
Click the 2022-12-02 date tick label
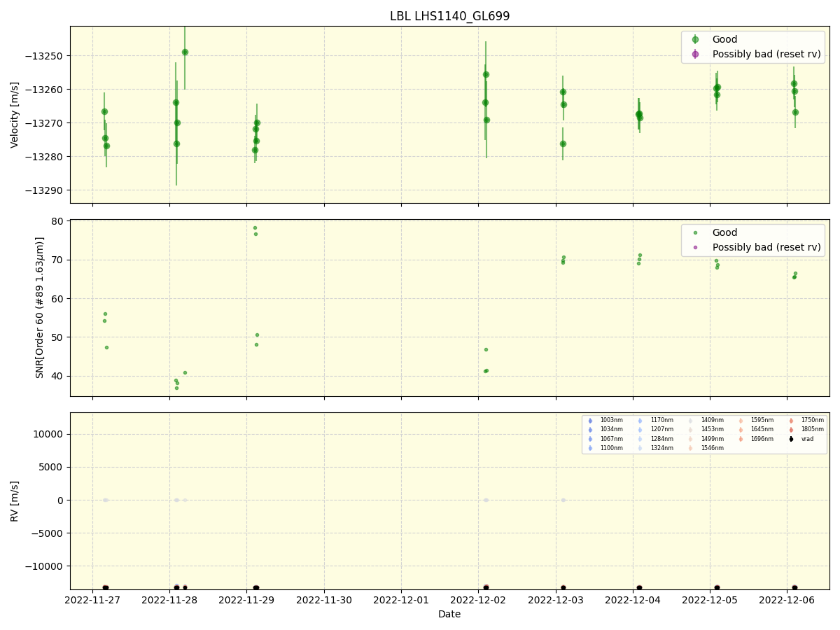478,601
